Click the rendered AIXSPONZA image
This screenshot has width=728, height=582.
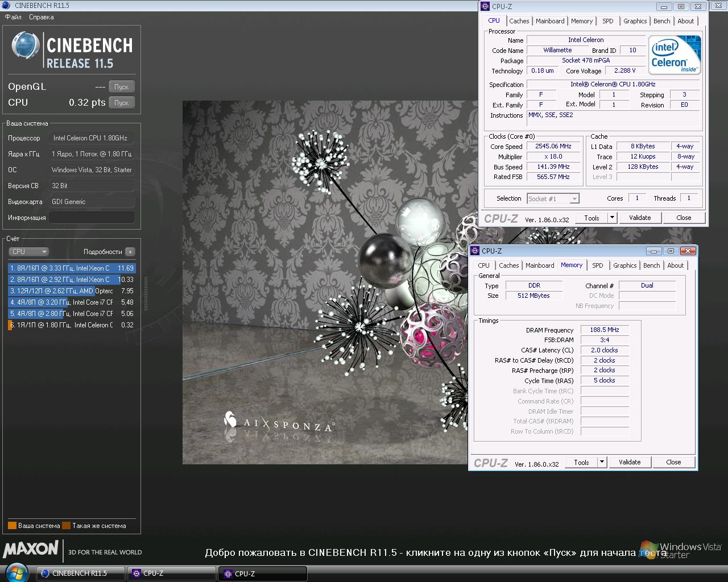[325, 282]
